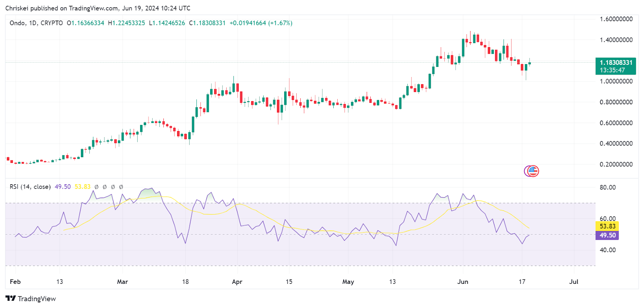This screenshot has width=644, height=308.
Task: Click the RSI moving average label 53.83
Action: pyautogui.click(x=607, y=227)
